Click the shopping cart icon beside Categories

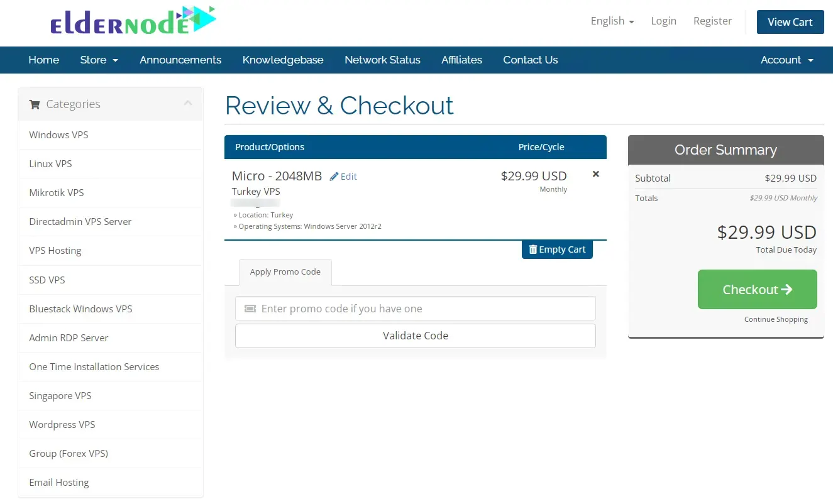pyautogui.click(x=35, y=104)
